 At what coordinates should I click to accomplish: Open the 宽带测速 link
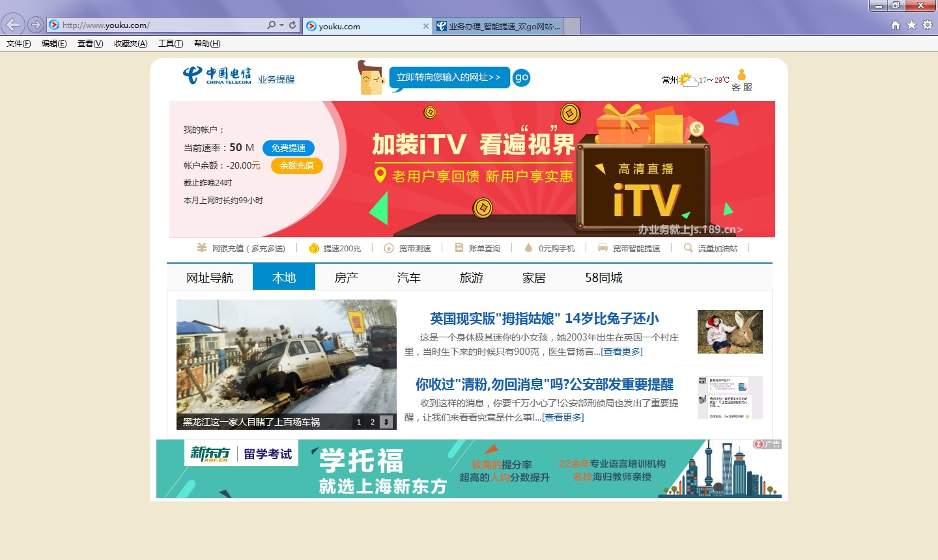(x=415, y=249)
